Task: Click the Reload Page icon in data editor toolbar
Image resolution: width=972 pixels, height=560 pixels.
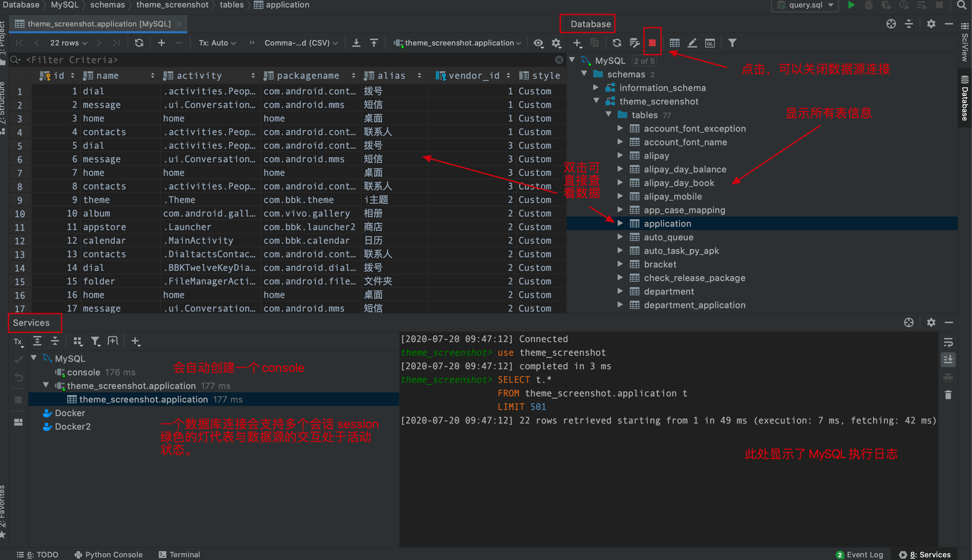Action: (x=139, y=43)
